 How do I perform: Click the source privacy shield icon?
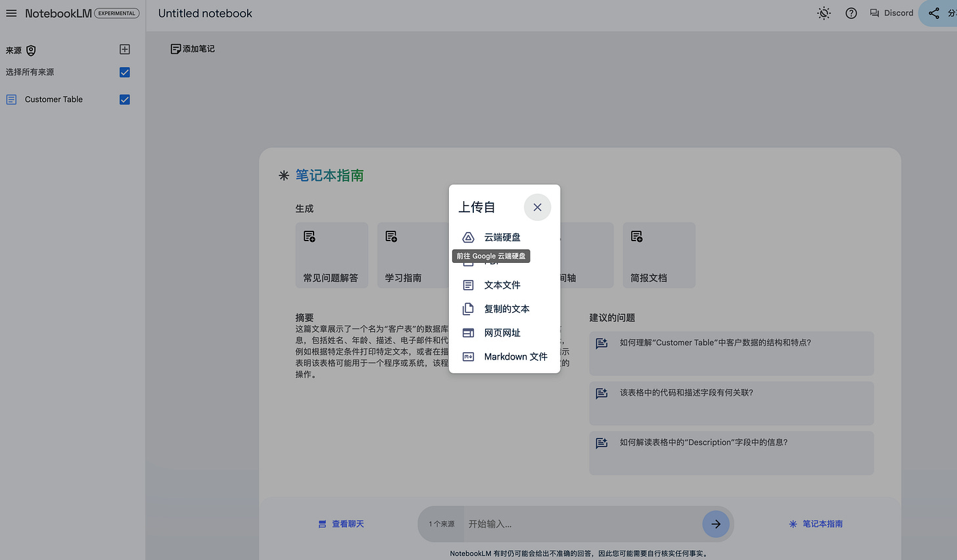31,51
